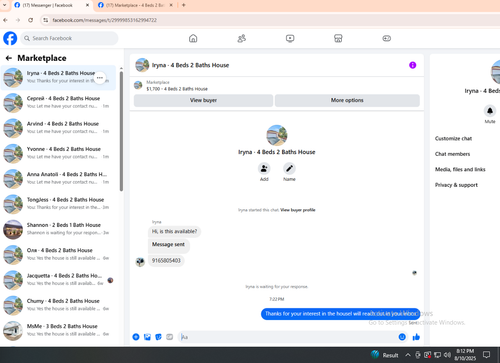
Task: Expand the Chat members section
Action: 452,154
